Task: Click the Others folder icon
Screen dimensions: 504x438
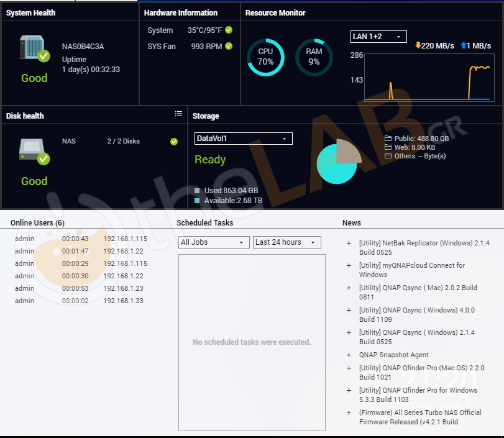Action: [388, 156]
